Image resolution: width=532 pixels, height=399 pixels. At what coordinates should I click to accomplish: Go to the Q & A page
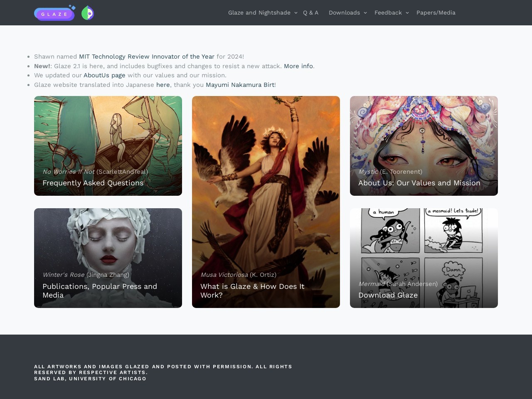(x=310, y=13)
